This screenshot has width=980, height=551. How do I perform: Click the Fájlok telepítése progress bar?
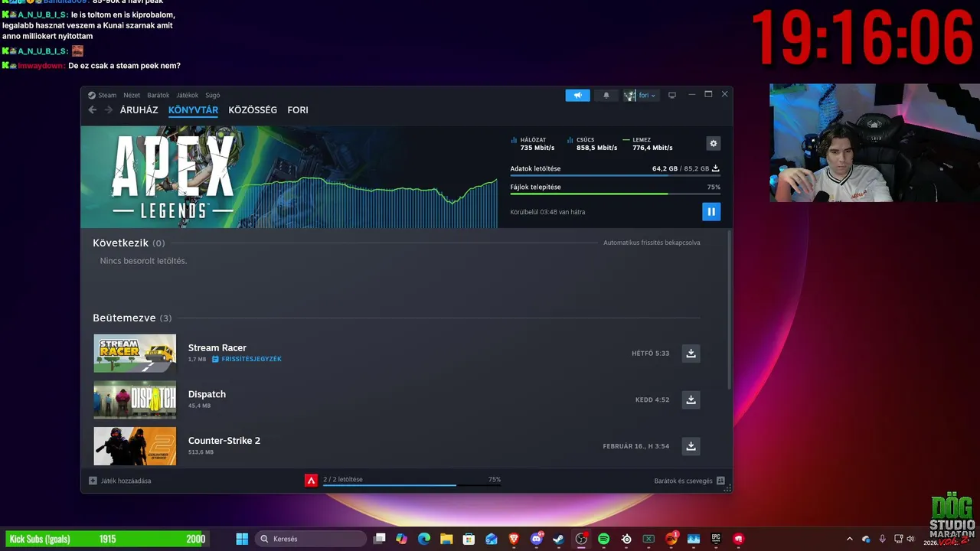tap(615, 194)
